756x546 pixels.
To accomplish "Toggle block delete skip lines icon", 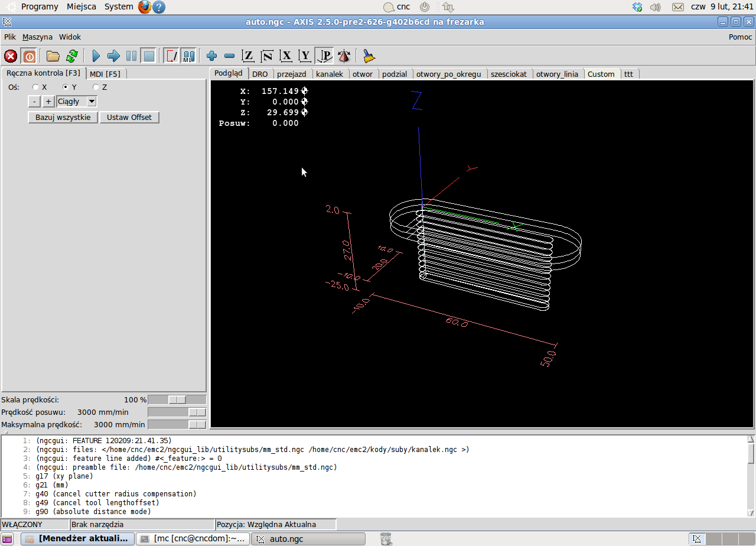I will (x=171, y=56).
